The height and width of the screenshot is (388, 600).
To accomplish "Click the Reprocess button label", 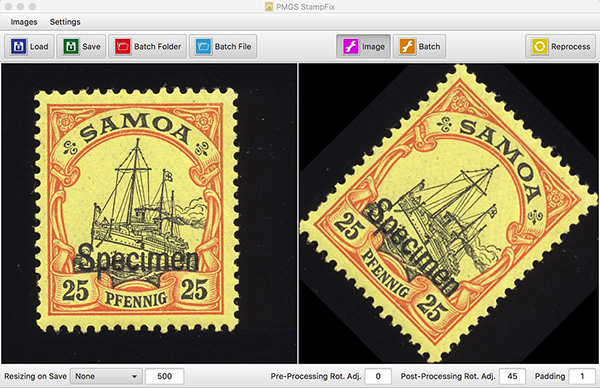I will [x=571, y=47].
